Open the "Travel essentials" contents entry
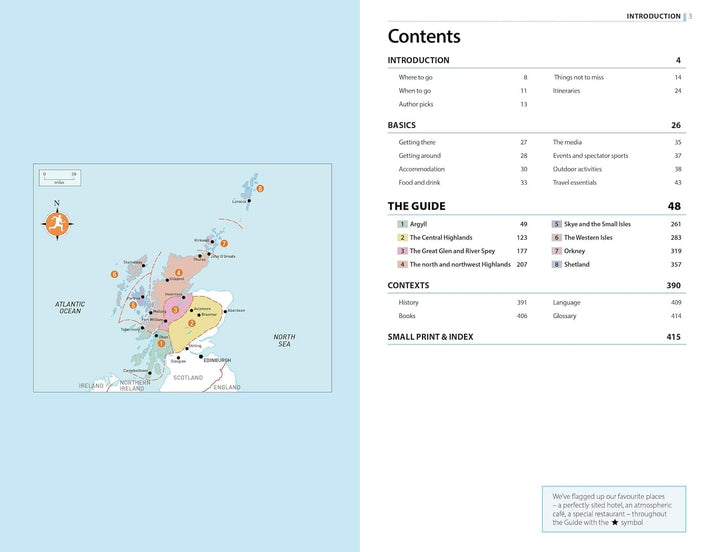The image size is (720, 552). click(574, 182)
